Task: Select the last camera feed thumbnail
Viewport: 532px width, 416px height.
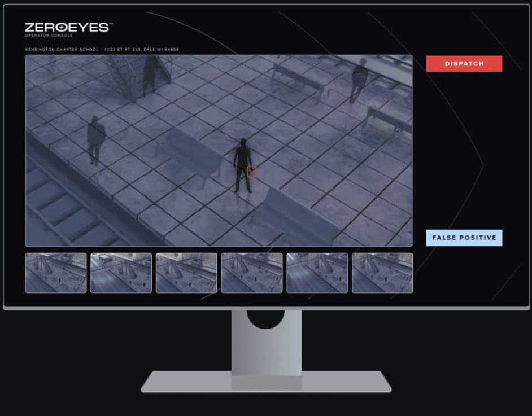Action: tap(382, 273)
